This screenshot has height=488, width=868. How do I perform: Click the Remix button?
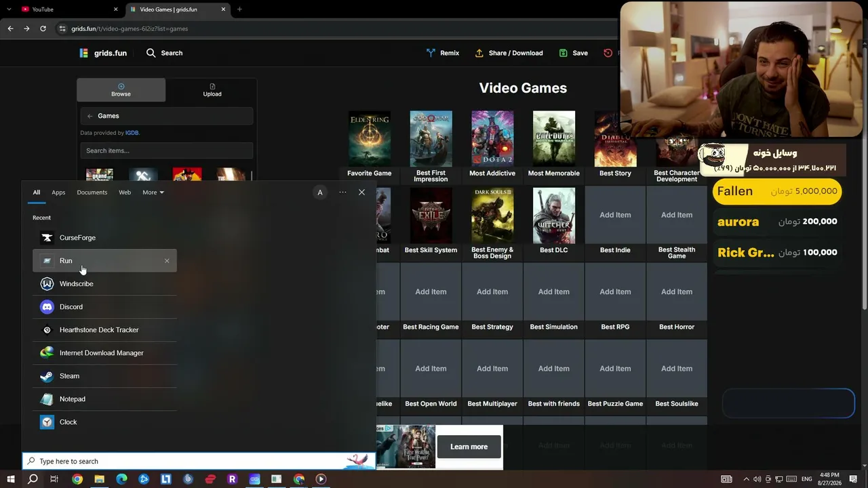(x=442, y=53)
